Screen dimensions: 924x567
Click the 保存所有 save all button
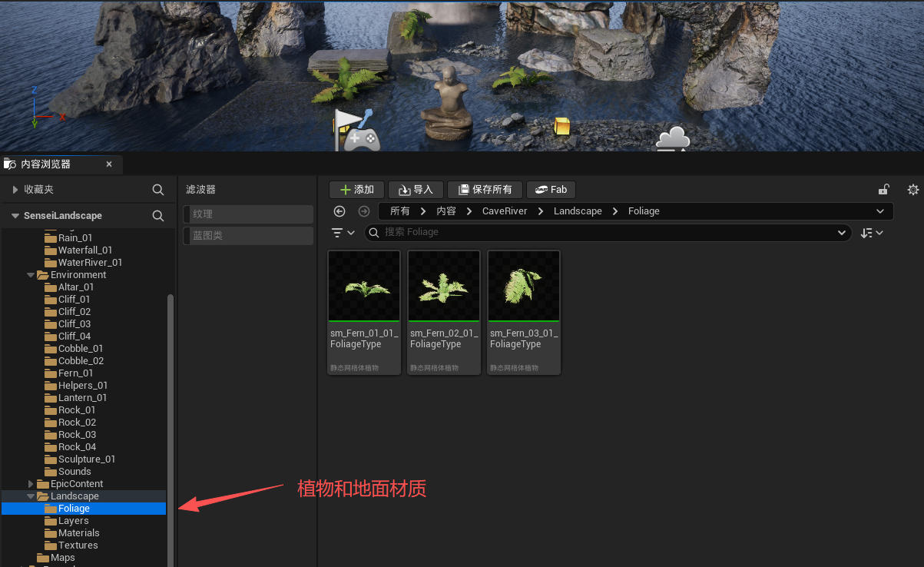pos(485,190)
